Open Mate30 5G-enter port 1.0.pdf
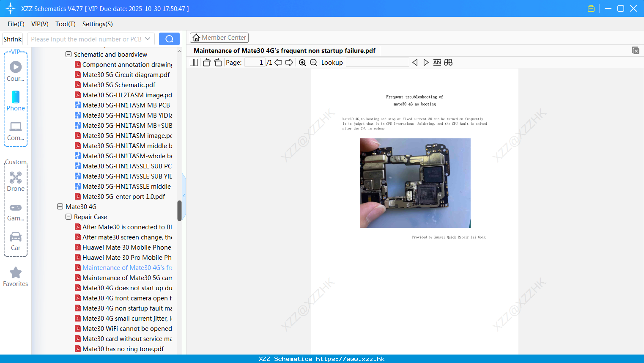 pyautogui.click(x=120, y=196)
